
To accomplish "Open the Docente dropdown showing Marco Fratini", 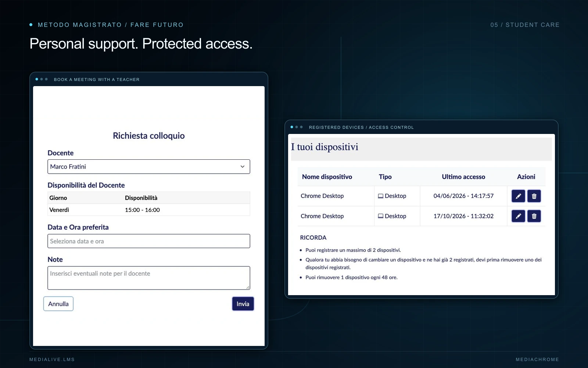I will (x=149, y=167).
